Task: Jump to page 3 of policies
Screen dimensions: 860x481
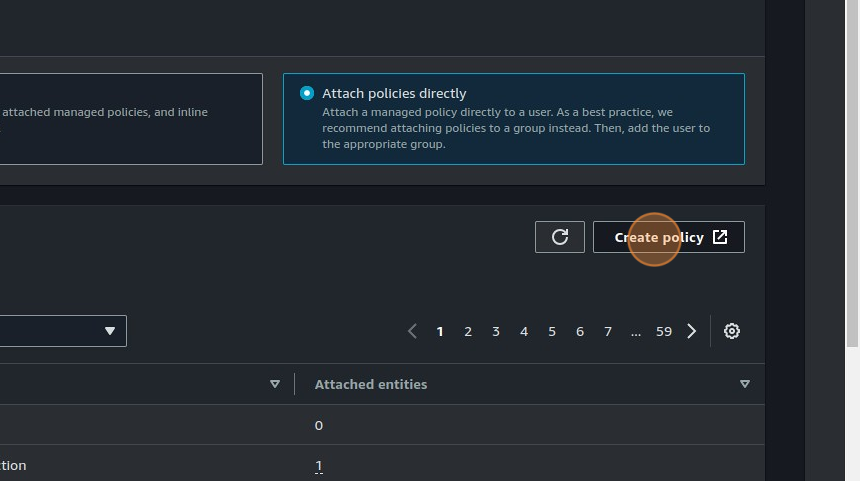Action: [x=496, y=331]
